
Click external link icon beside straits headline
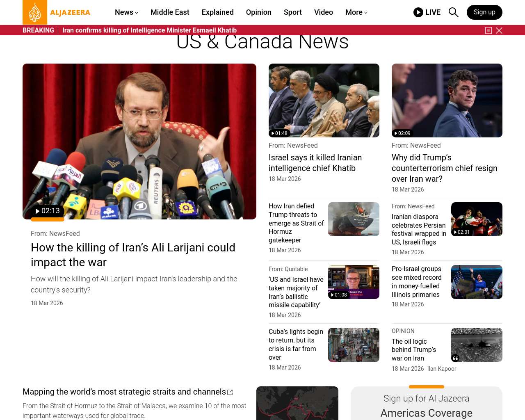coord(230,393)
